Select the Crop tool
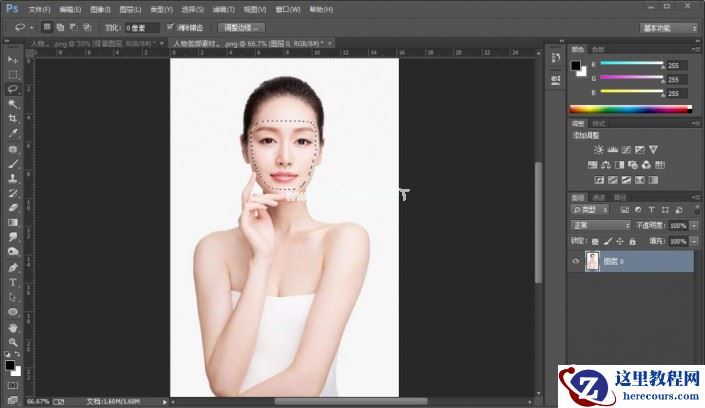 pyautogui.click(x=13, y=118)
